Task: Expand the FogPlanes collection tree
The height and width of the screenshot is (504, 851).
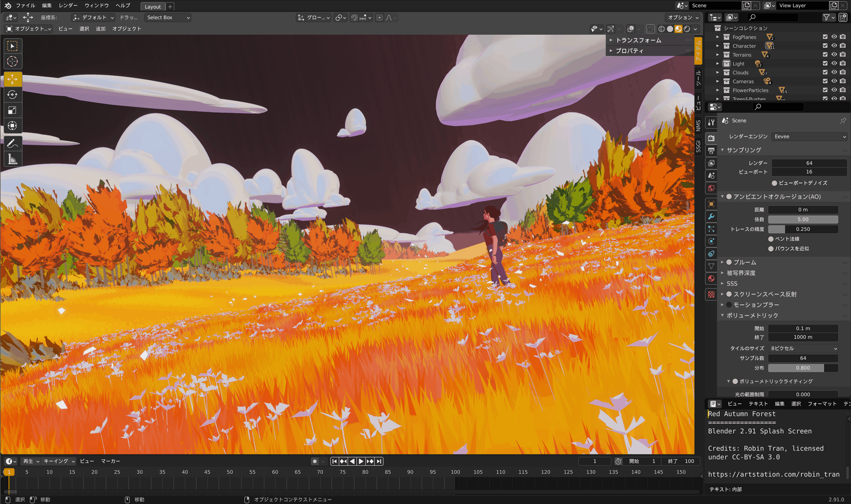Action: click(718, 37)
